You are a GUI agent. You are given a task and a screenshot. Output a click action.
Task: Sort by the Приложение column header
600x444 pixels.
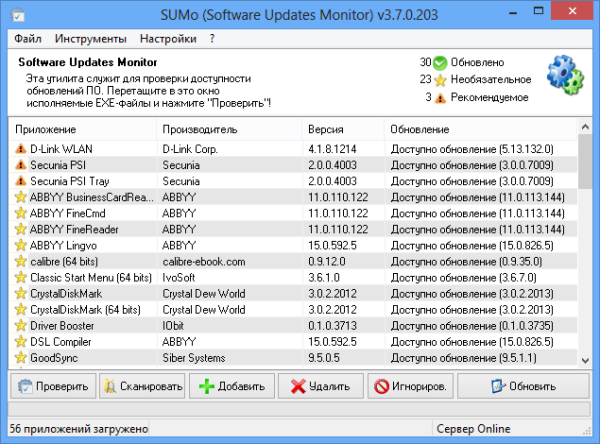point(82,129)
